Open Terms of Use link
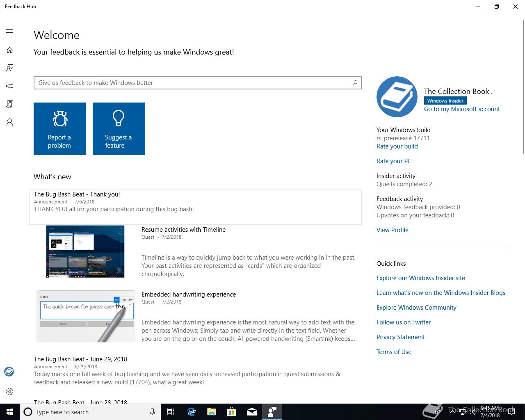This screenshot has width=525, height=420. [394, 352]
